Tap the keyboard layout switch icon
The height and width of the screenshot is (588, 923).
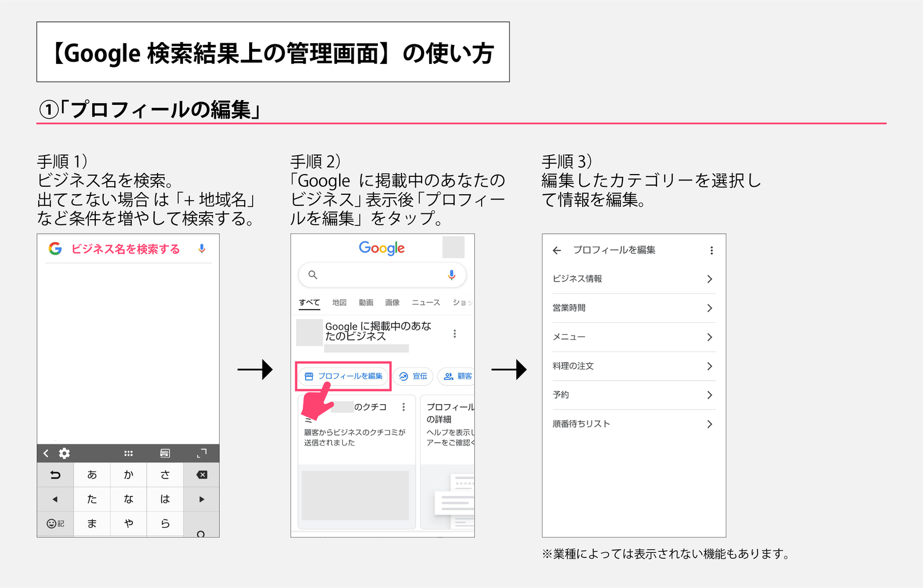(x=165, y=454)
